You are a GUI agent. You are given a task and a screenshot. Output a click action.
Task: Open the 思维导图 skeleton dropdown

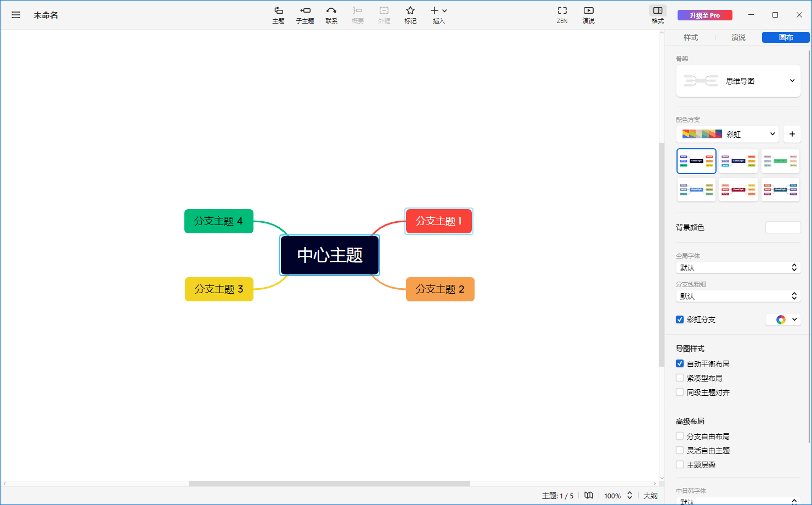(x=738, y=81)
